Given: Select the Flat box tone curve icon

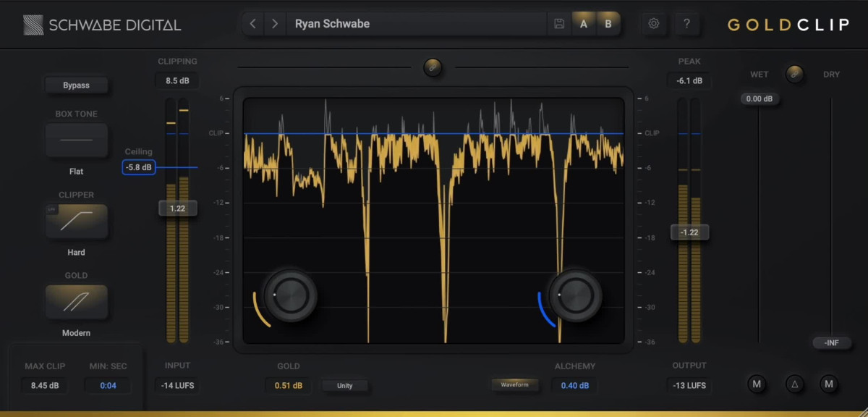Looking at the screenshot, I should 77,140.
